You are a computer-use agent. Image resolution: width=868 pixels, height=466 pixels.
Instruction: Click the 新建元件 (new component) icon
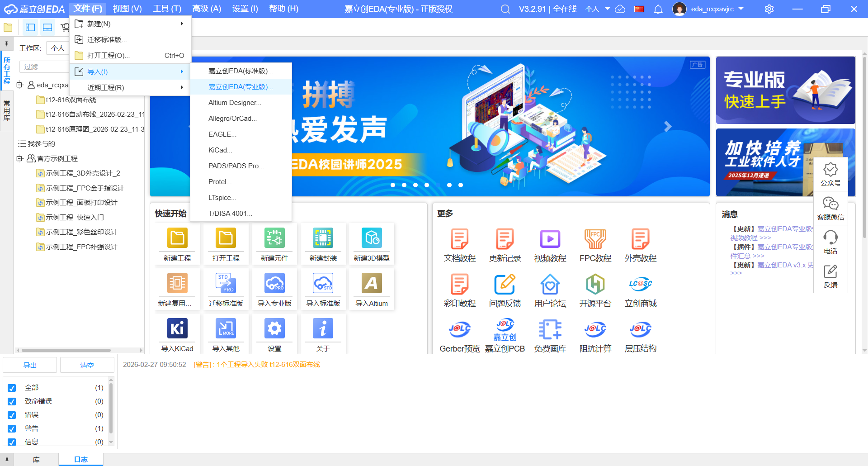tap(274, 238)
